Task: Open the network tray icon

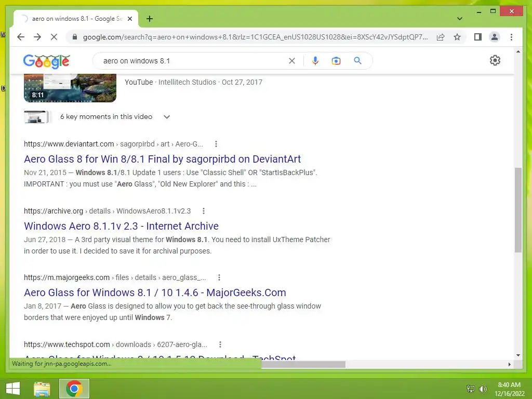Action: pos(471,389)
